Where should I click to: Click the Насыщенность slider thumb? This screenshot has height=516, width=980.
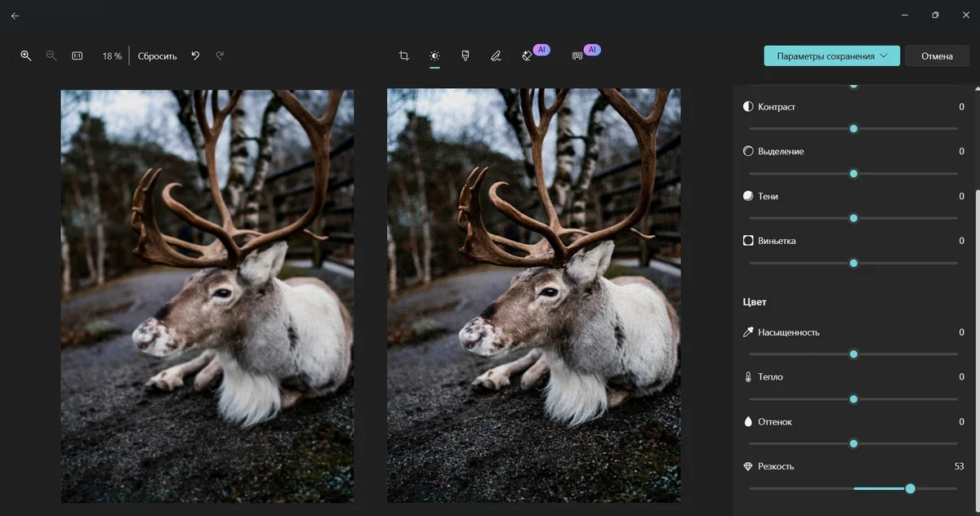pyautogui.click(x=853, y=354)
